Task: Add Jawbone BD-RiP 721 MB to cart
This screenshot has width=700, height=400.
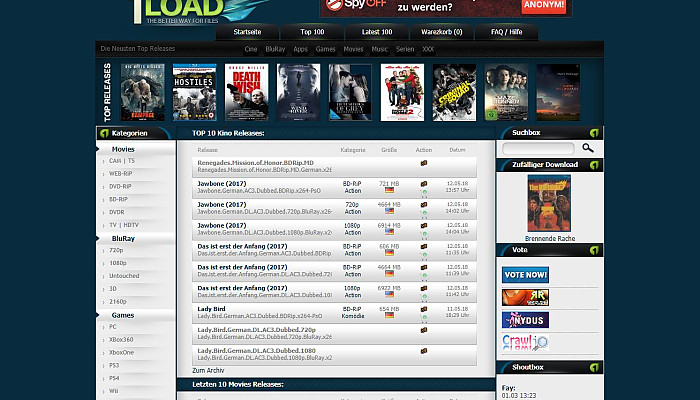Action: (x=424, y=184)
